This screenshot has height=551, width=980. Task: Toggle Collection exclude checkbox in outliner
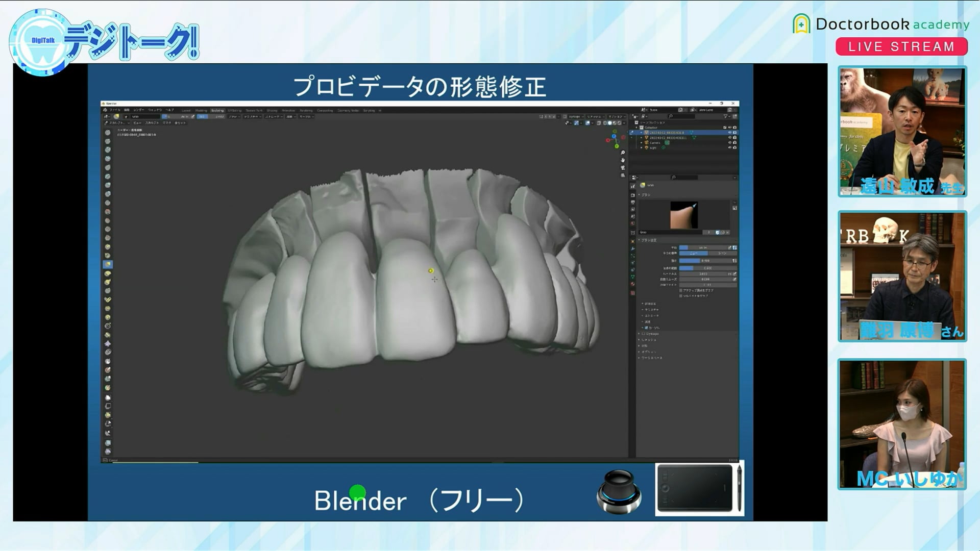[x=725, y=128]
